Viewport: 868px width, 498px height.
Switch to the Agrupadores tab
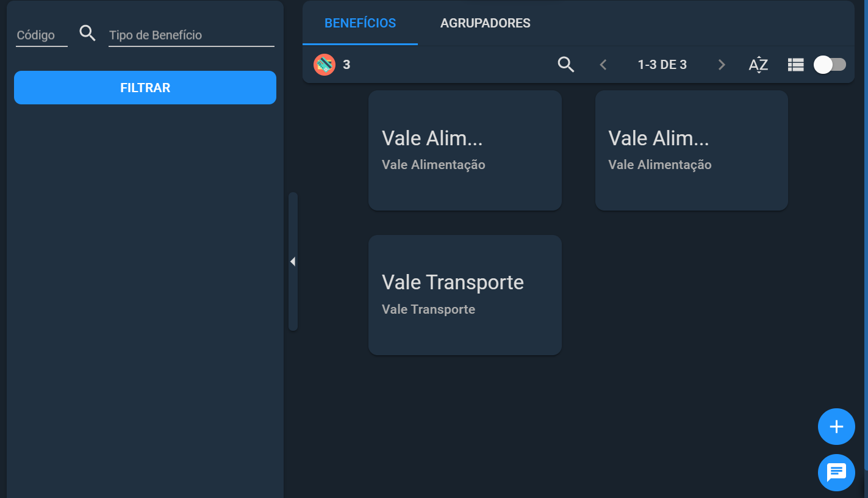(486, 23)
